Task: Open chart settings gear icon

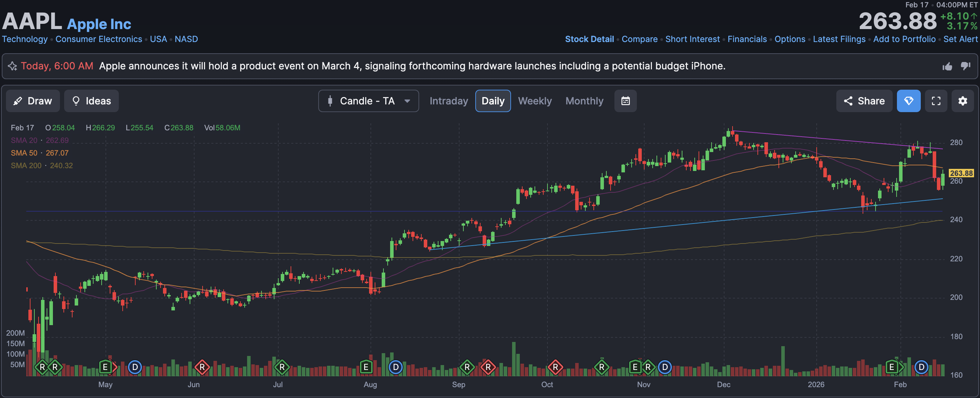Action: point(962,101)
